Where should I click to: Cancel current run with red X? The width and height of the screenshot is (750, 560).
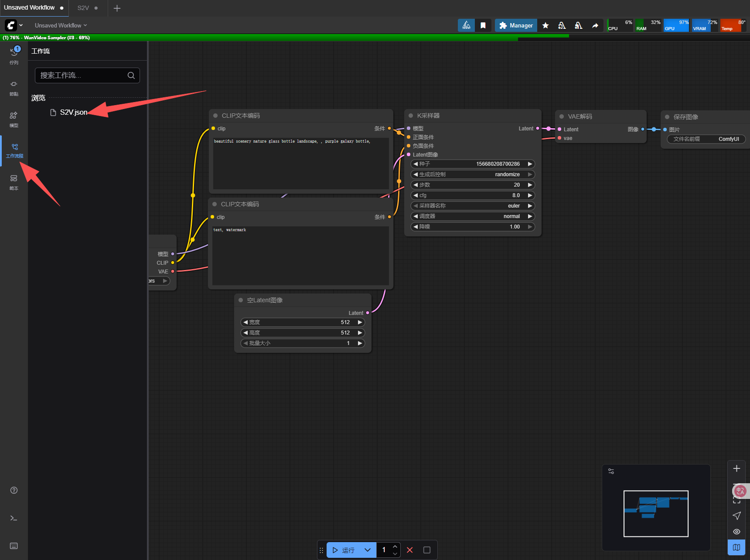click(410, 550)
